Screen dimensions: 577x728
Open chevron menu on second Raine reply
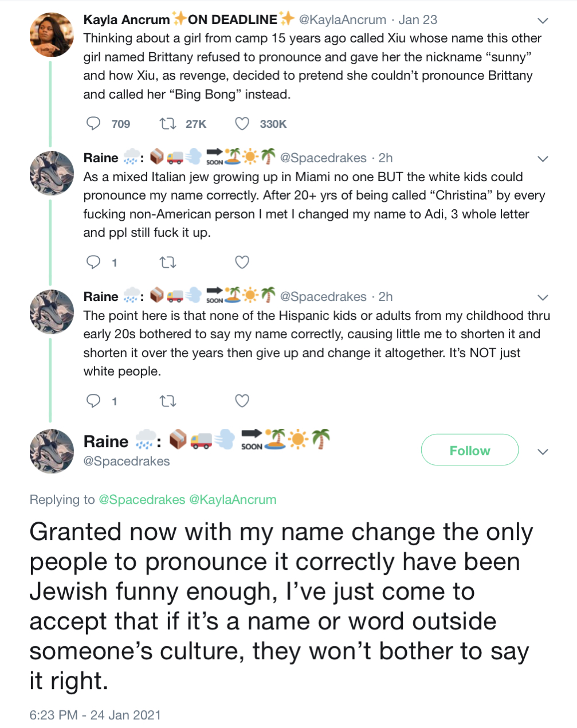543,298
